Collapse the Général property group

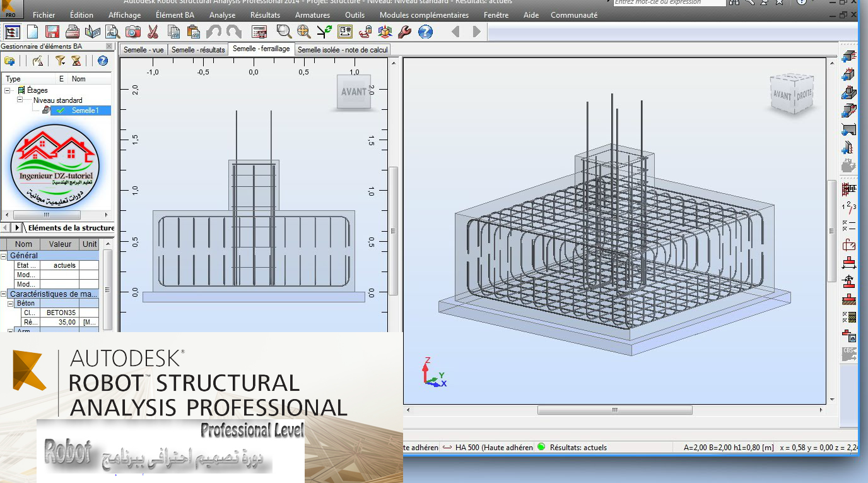(4, 256)
